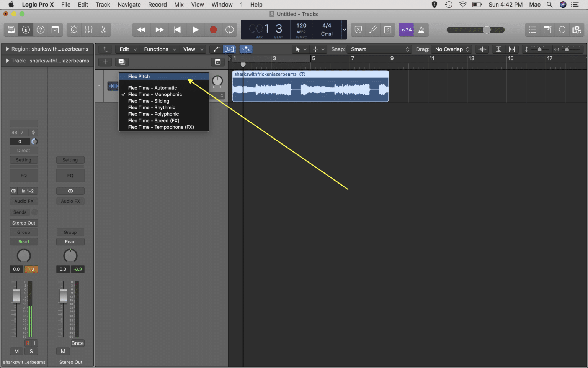Open the Functions menu in the editor
Viewport: 588px width, 368px height.
click(x=156, y=49)
